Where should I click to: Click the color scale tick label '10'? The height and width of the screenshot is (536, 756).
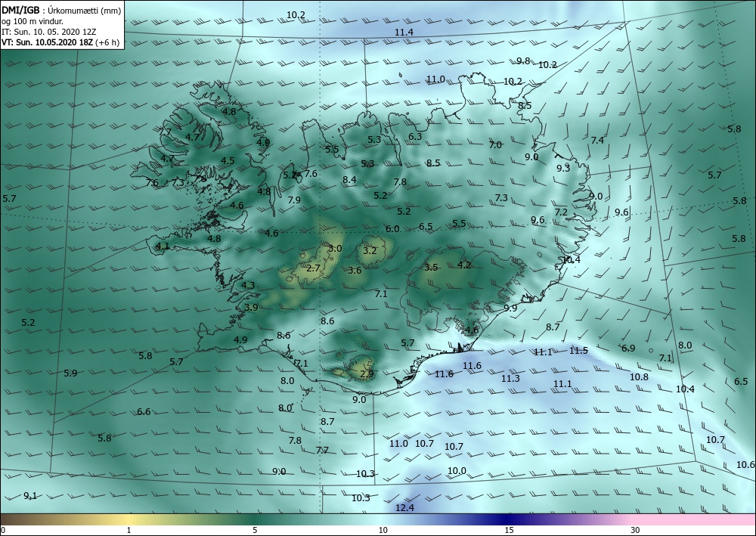click(x=383, y=530)
